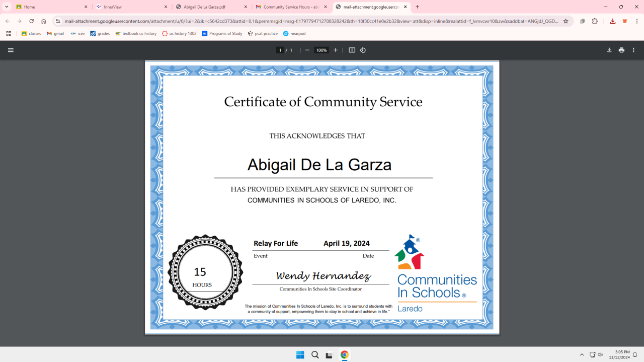Expand the tab search dropdown arrow
Screen dimensions: 644x362
(x=7, y=7)
